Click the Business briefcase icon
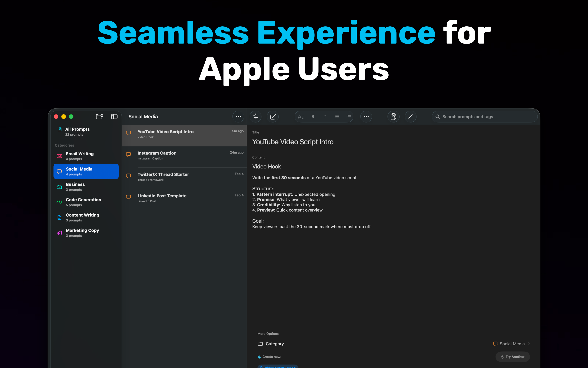This screenshot has width=588, height=368. 59,187
